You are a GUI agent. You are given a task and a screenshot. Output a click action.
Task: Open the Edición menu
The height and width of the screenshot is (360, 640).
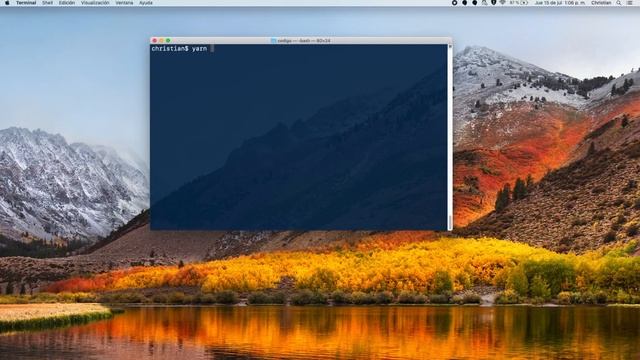(x=67, y=3)
